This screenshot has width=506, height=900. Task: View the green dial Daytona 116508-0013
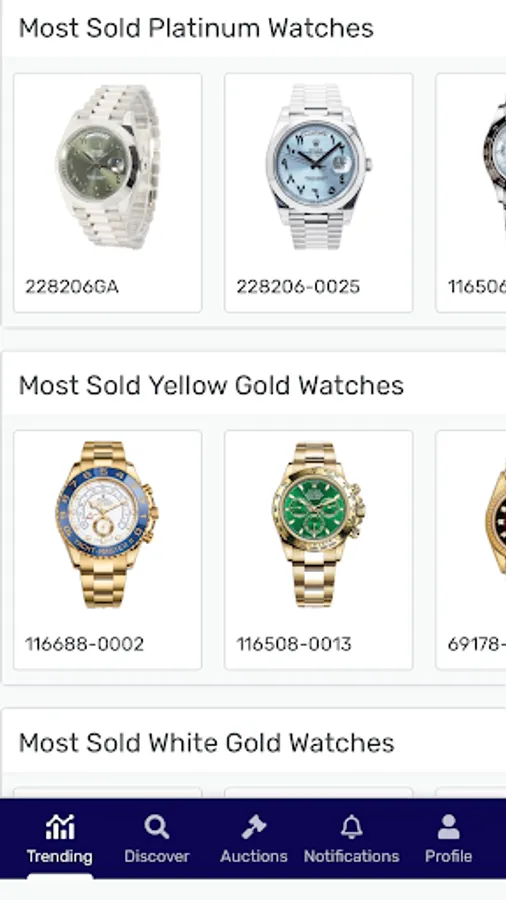(x=318, y=524)
